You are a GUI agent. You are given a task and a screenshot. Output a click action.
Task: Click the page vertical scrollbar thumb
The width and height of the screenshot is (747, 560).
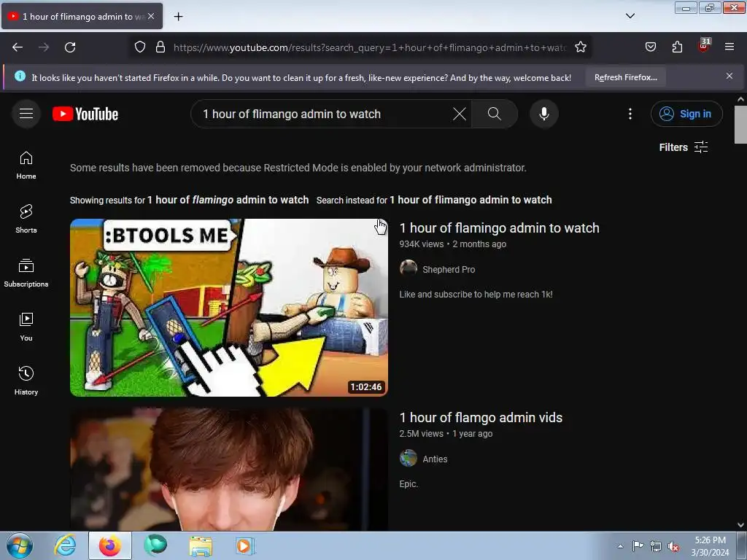pyautogui.click(x=740, y=125)
